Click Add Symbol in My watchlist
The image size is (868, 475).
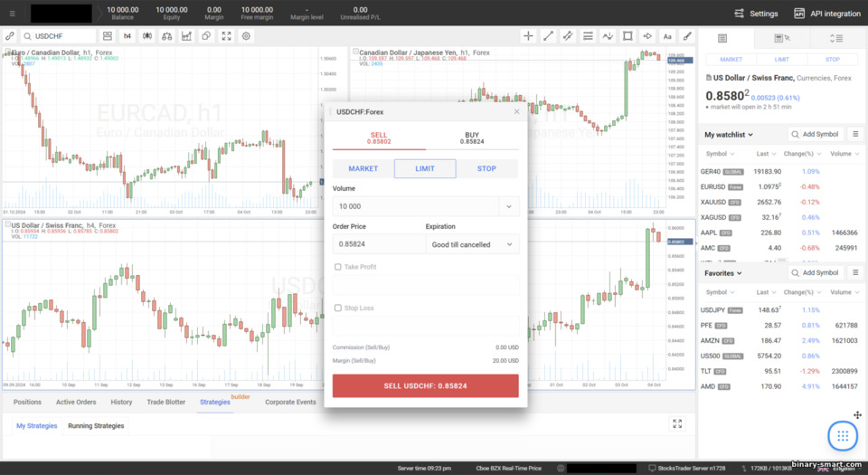pos(815,134)
